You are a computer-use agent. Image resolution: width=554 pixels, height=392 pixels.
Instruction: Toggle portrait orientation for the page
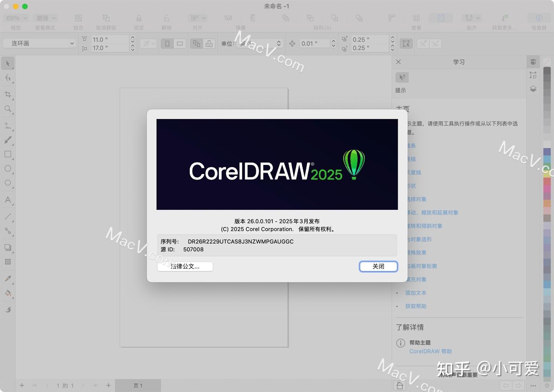point(167,43)
